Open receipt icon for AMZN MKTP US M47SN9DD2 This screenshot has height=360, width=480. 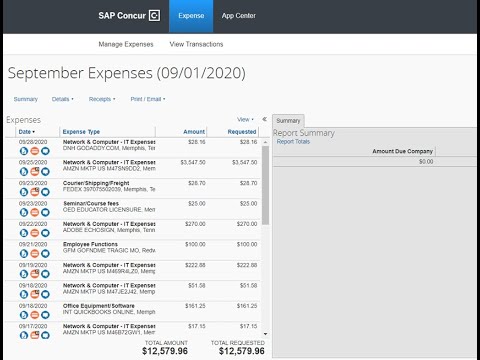pos(24,172)
